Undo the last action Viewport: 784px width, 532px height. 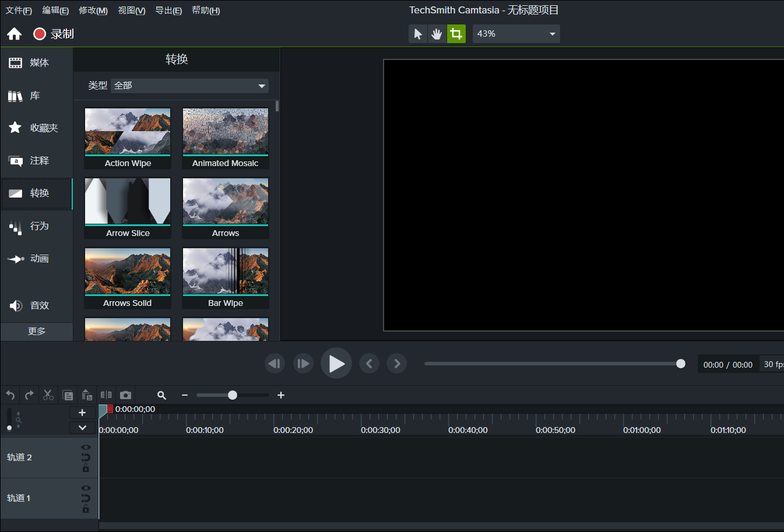[x=10, y=395]
